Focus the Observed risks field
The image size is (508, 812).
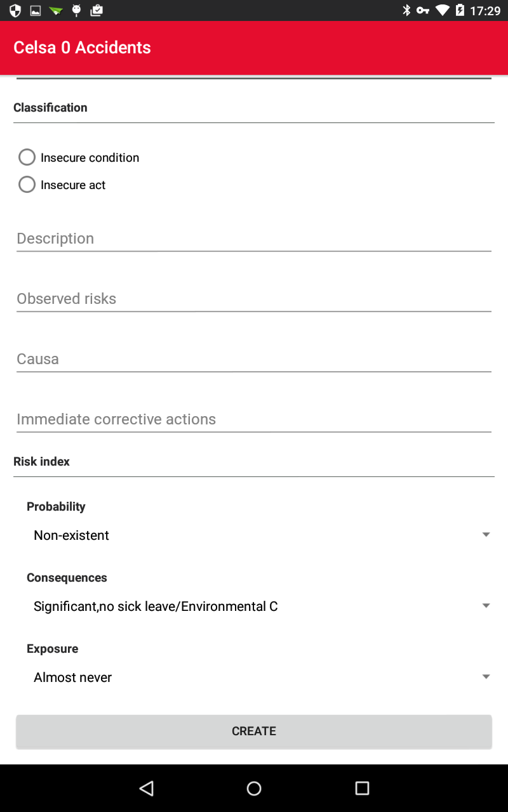(x=254, y=299)
